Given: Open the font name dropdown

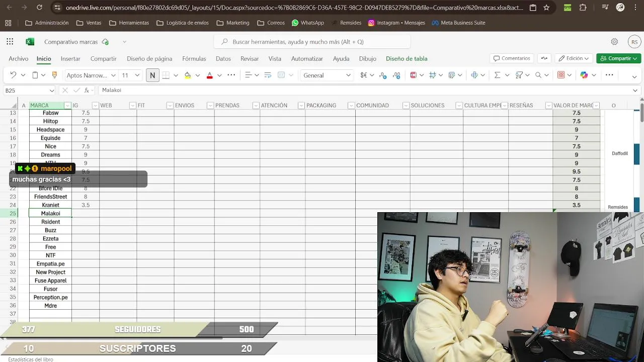Looking at the screenshot, I should tap(113, 75).
